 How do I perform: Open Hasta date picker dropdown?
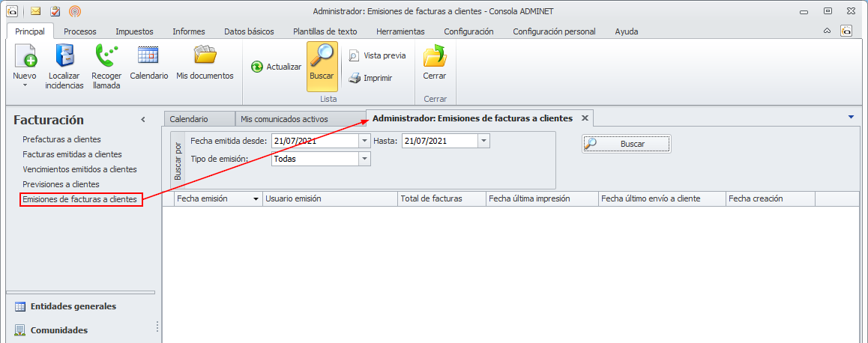coord(484,141)
